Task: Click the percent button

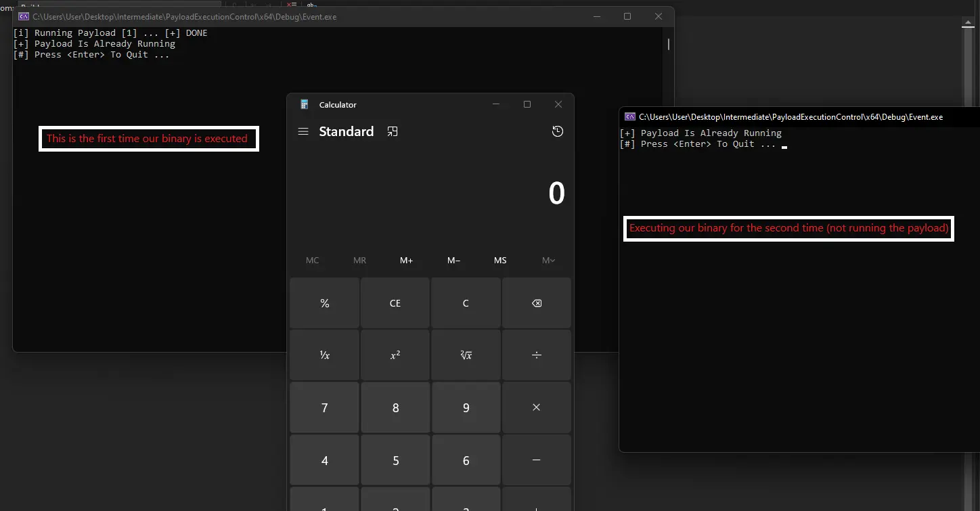Action: pyautogui.click(x=325, y=303)
